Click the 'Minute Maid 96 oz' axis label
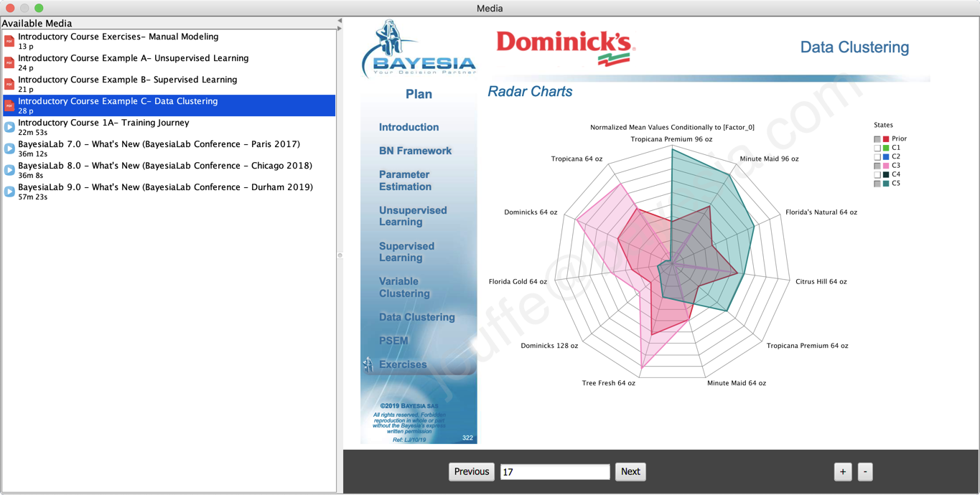This screenshot has height=495, width=980. 769,159
